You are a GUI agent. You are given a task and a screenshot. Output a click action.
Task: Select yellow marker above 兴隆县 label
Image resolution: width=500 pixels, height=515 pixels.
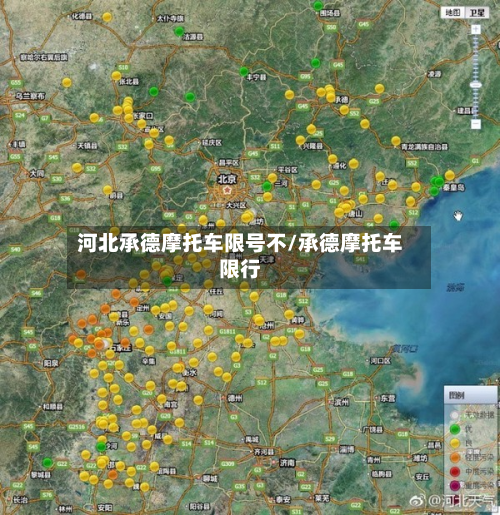click(300, 140)
